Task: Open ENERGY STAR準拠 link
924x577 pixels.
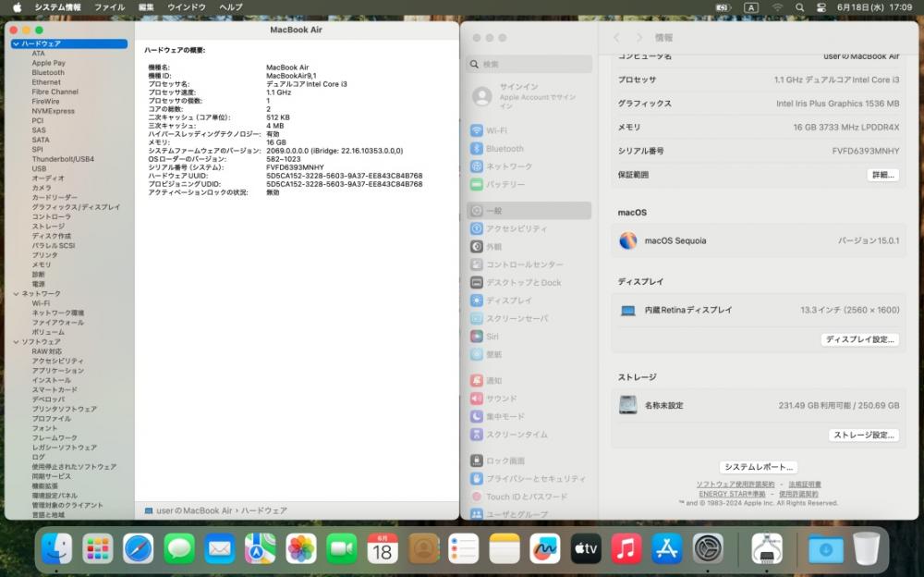Action: point(732,494)
